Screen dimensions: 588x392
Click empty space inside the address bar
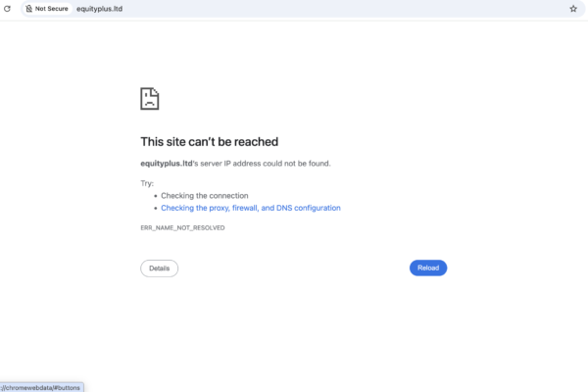tap(337, 9)
